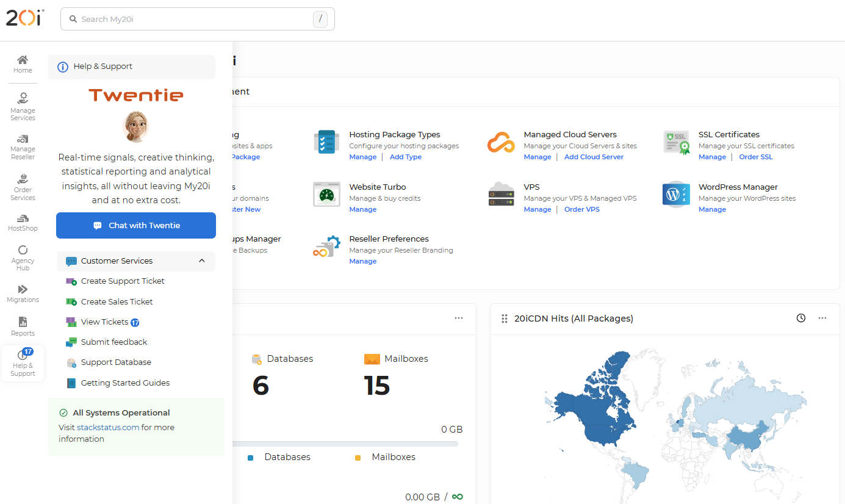Open Agency Hub in the sidebar
The image size is (845, 504).
(23, 258)
